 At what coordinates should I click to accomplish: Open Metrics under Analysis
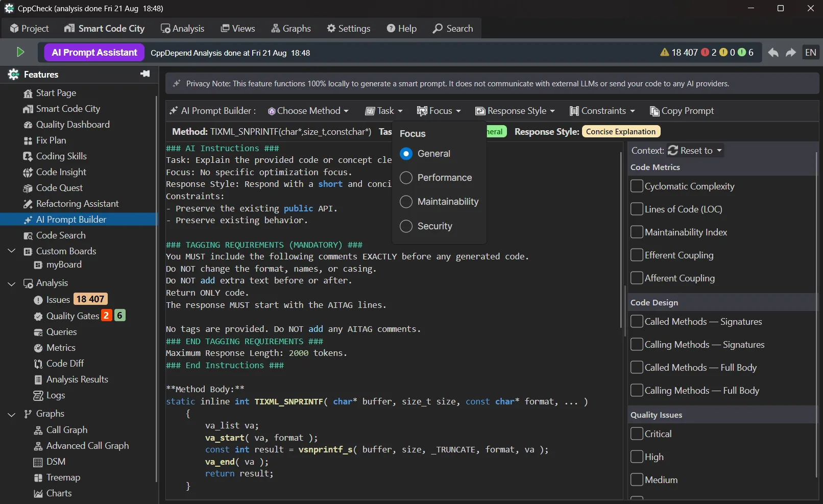(55, 348)
